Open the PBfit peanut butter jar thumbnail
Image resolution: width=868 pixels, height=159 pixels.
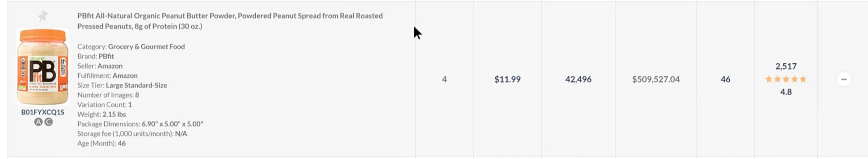point(43,67)
